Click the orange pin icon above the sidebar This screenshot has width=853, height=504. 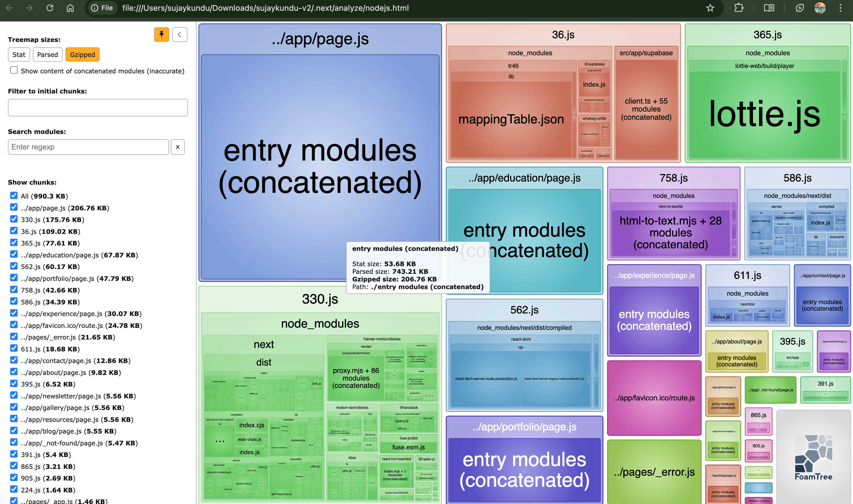[161, 34]
